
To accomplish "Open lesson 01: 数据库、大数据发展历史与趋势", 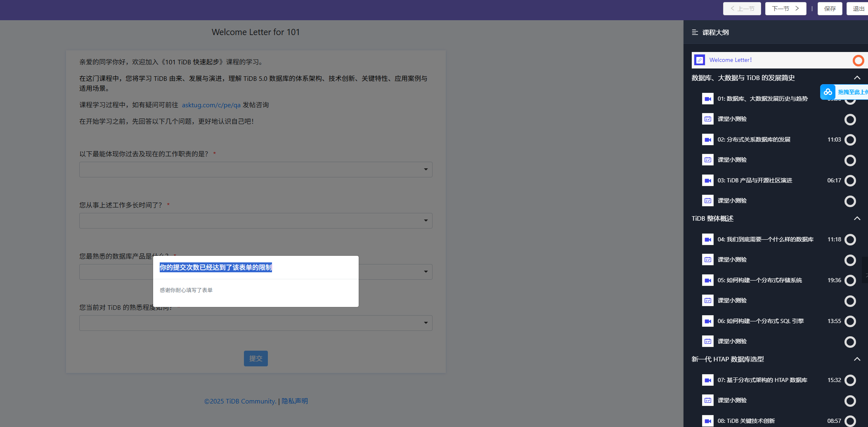I will point(763,99).
